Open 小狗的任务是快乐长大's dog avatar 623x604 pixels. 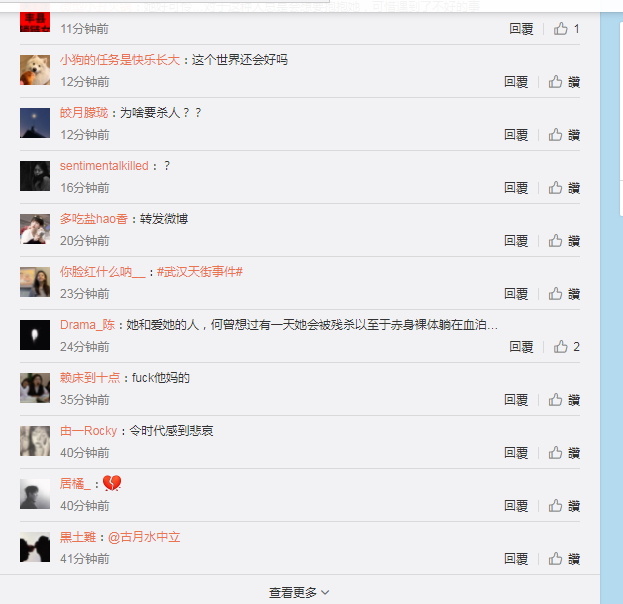tap(35, 70)
